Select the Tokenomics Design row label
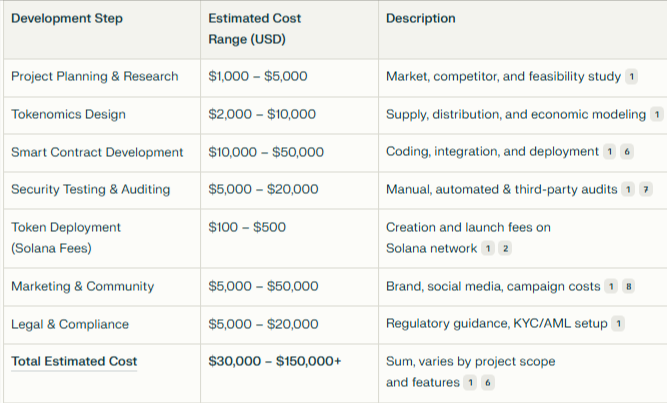The width and height of the screenshot is (667, 403). click(x=68, y=114)
